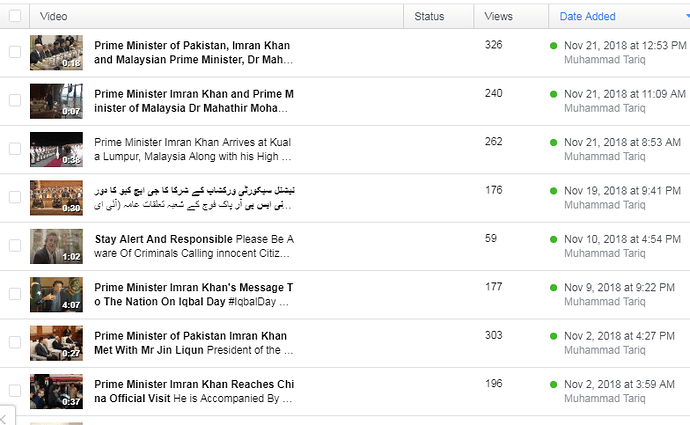Image resolution: width=690 pixels, height=425 pixels.
Task: Check the box beside Iqbal Day message video
Action: click(15, 294)
